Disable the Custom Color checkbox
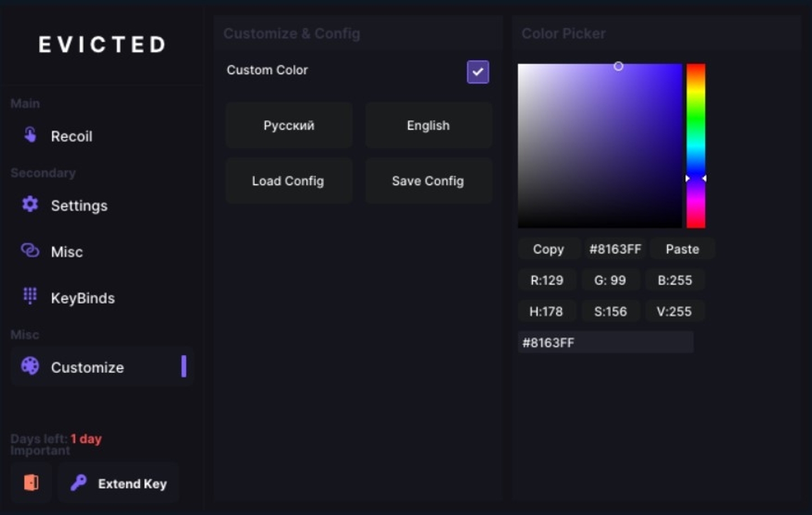This screenshot has width=812, height=515. [x=477, y=72]
